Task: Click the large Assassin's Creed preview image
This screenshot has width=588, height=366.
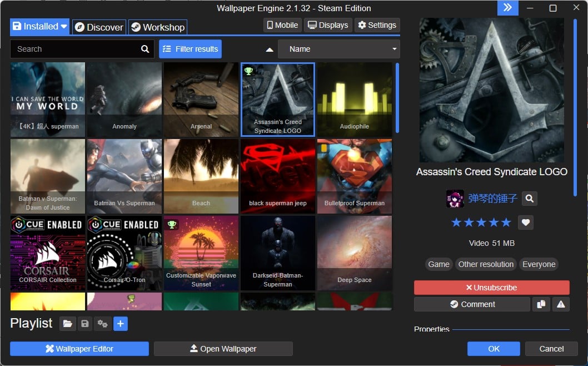Action: pyautogui.click(x=492, y=90)
